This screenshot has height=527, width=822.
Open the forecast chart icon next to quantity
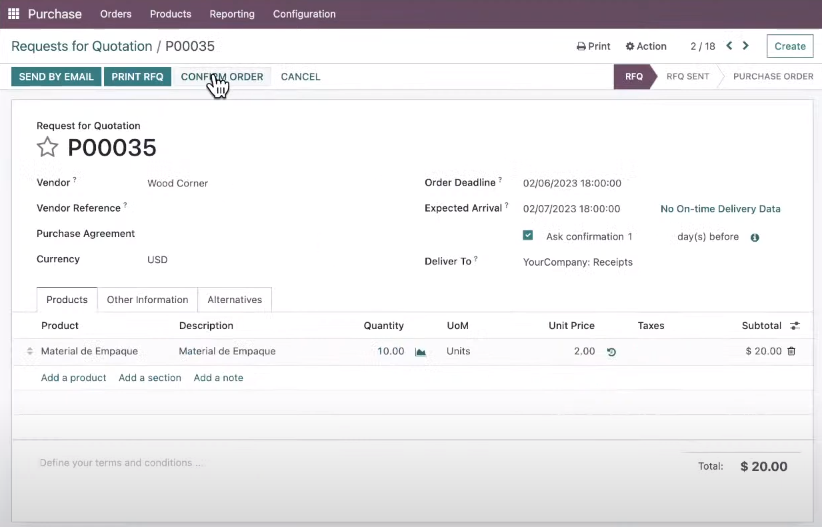pos(420,352)
